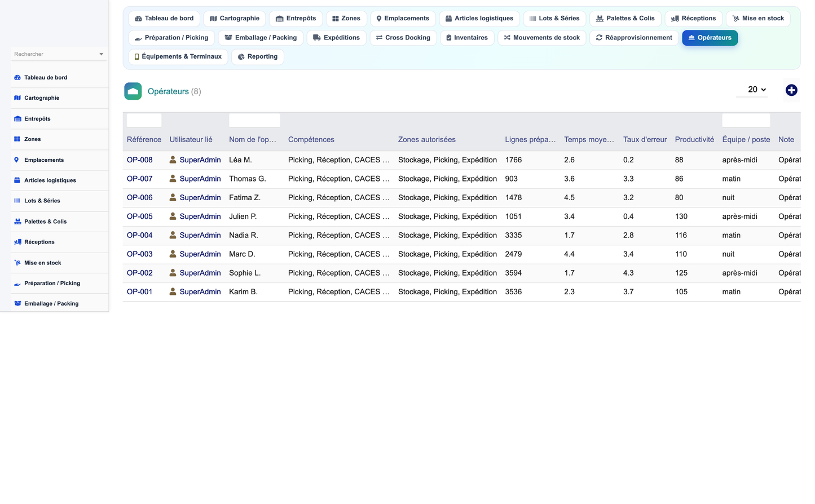
Task: Sort by the Zones autorisées column header
Action: [x=427, y=140]
